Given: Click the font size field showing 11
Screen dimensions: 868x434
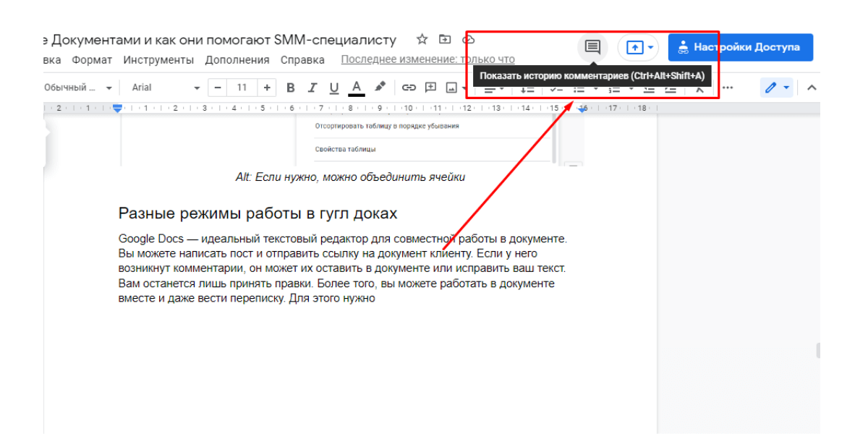Looking at the screenshot, I should (x=242, y=88).
